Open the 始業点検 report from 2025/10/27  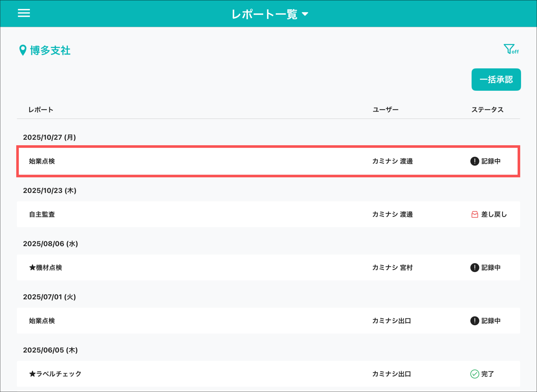coord(42,161)
